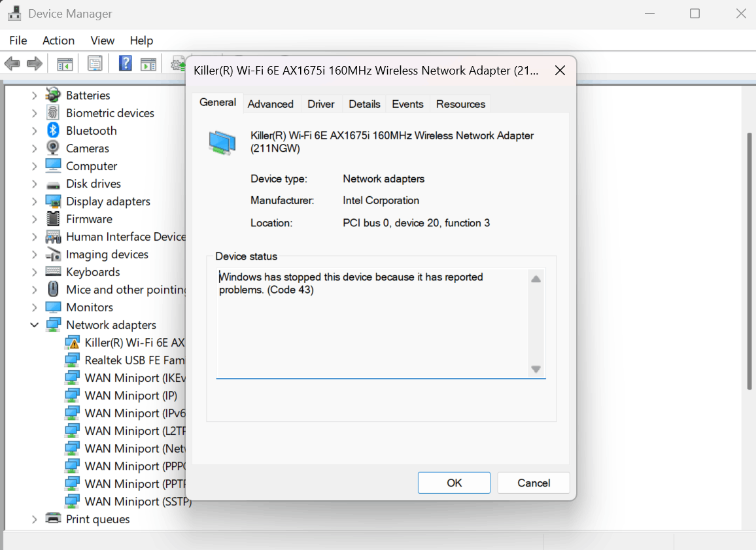Click the Display adapters category icon
Image resolution: width=756 pixels, height=550 pixels.
pos(53,201)
